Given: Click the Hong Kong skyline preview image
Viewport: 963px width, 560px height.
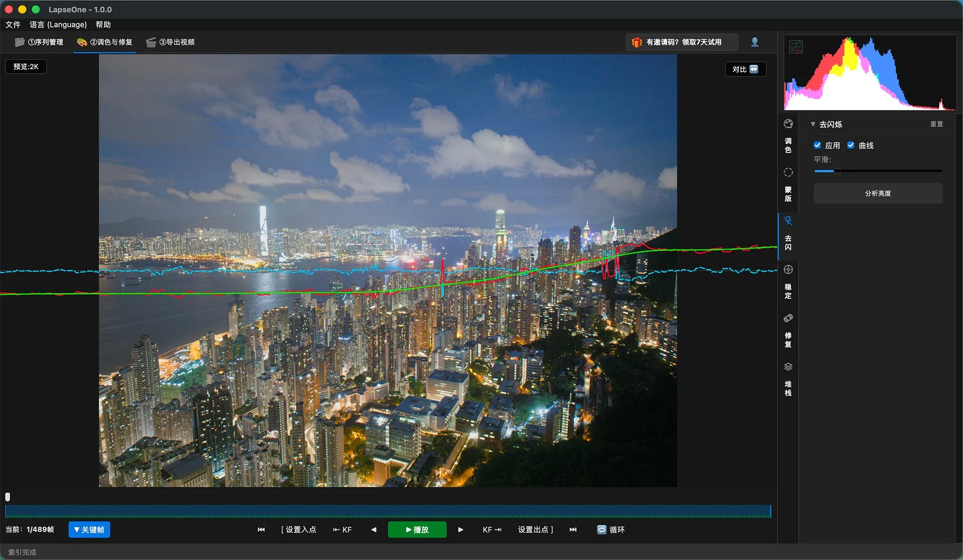Looking at the screenshot, I should (x=388, y=271).
